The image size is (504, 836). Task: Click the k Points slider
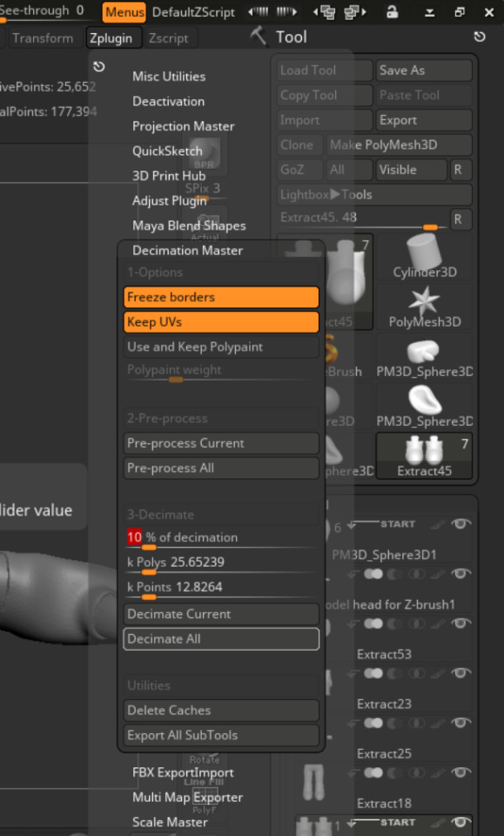(221, 590)
